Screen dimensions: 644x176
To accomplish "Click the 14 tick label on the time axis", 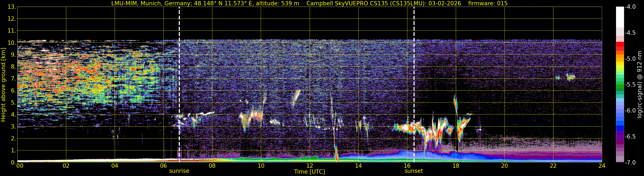I will coord(358,166).
